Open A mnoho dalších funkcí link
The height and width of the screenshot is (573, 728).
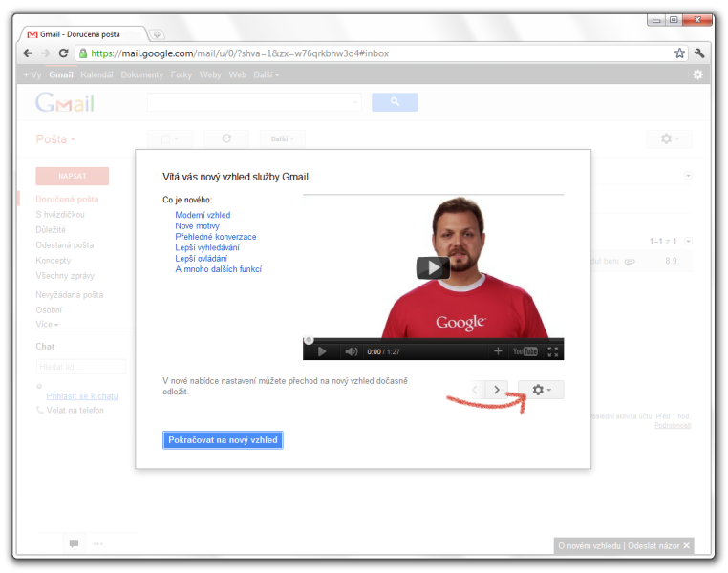[218, 269]
